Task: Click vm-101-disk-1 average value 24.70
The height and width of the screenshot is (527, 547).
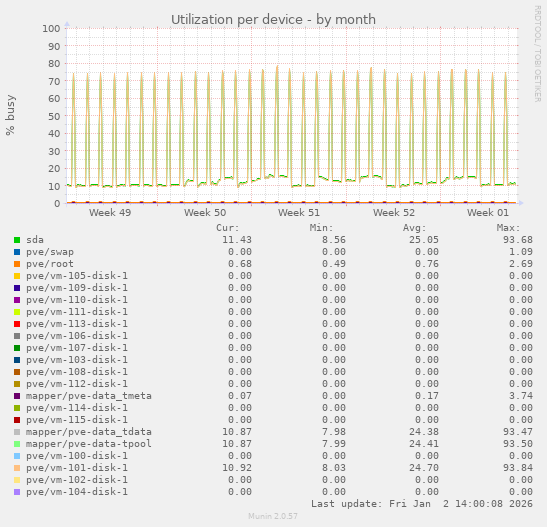Action: tap(424, 468)
